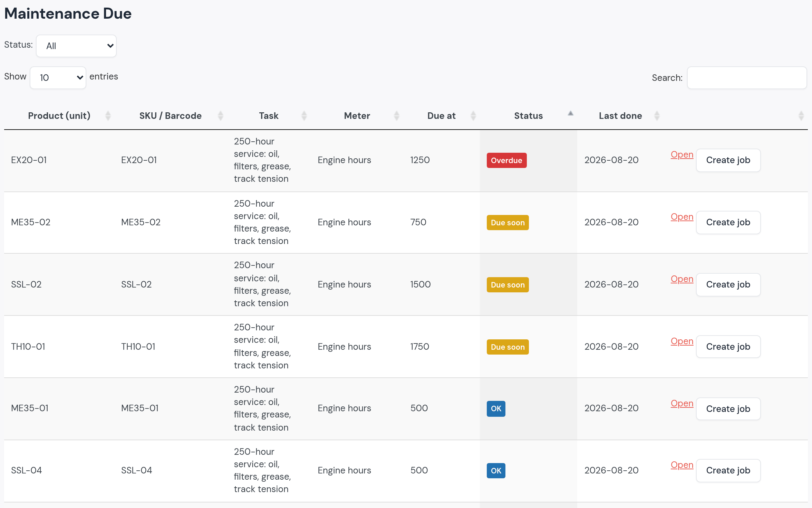
Task: Create job for ME35-02
Action: click(x=728, y=223)
